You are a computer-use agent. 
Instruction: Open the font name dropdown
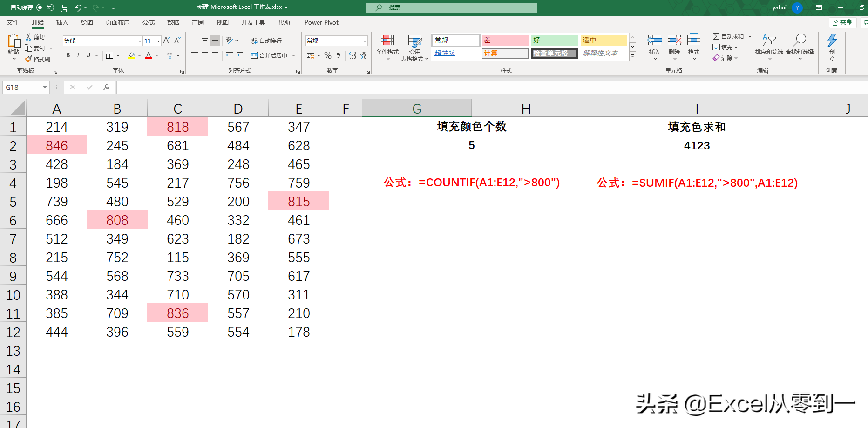(140, 41)
